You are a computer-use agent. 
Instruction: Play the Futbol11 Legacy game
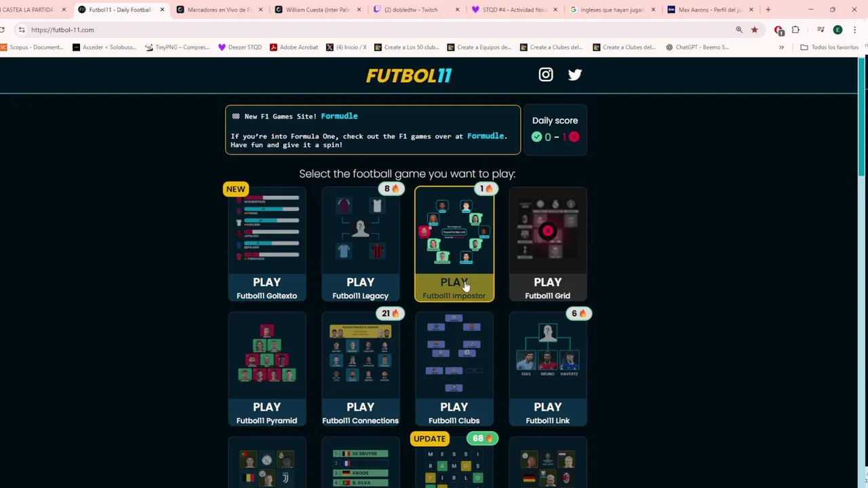point(360,244)
